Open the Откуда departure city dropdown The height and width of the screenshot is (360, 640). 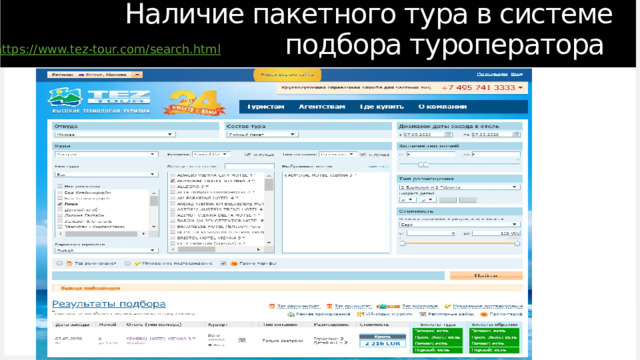[115, 134]
